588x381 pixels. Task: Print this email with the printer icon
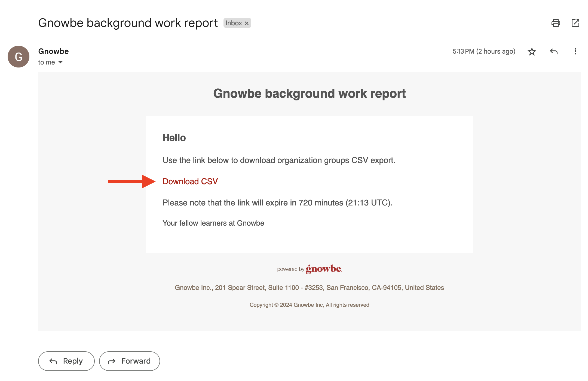coord(556,23)
